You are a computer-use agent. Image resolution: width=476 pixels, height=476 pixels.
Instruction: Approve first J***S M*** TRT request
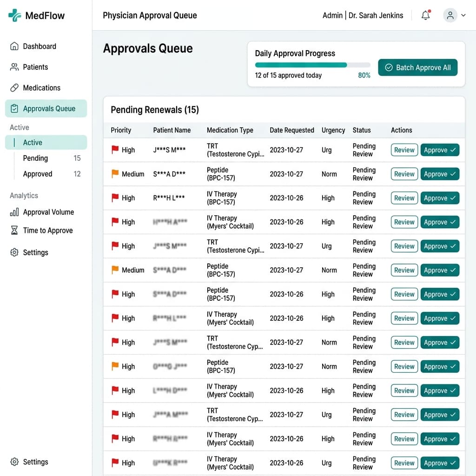click(x=440, y=150)
